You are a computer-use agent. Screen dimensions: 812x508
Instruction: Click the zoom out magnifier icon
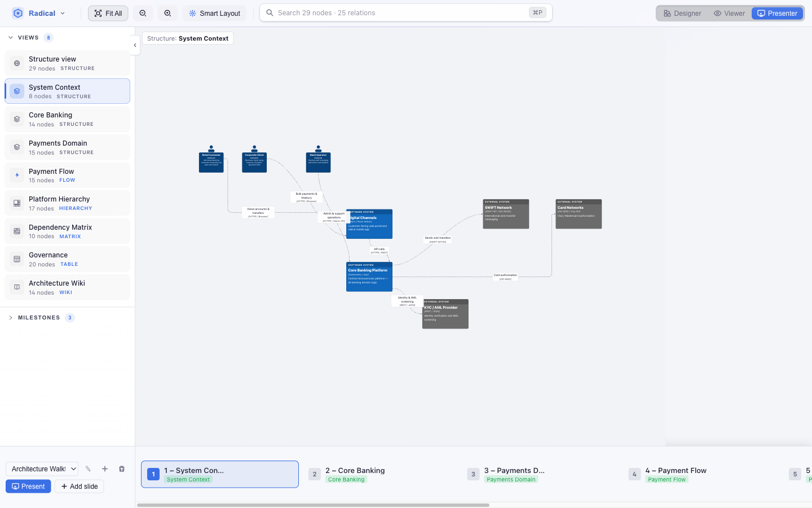(x=143, y=13)
